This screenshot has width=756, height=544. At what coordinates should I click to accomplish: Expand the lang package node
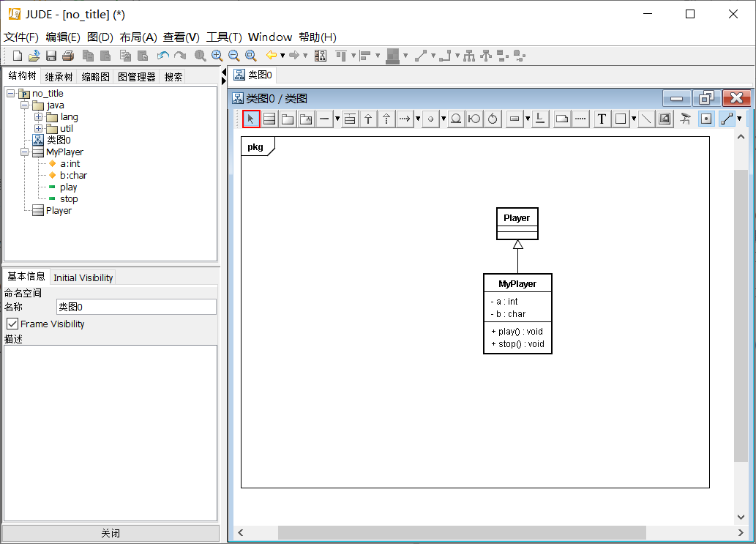tap(37, 116)
